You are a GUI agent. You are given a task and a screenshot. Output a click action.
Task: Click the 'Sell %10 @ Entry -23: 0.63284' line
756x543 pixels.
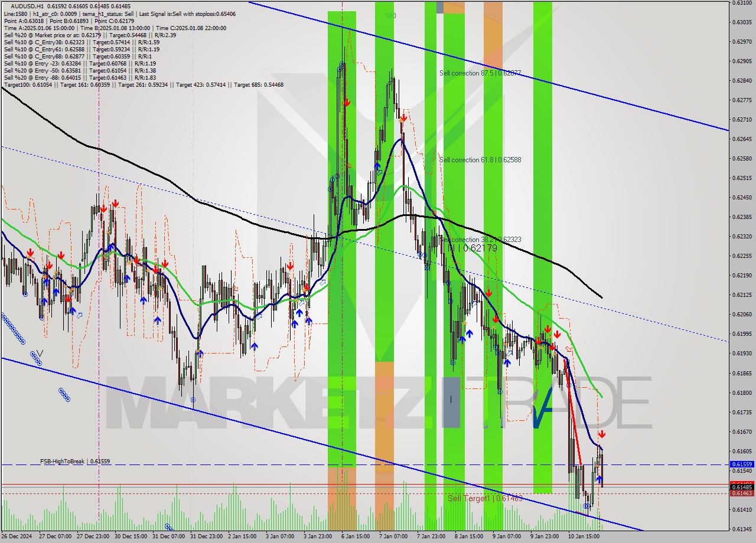coord(80,63)
